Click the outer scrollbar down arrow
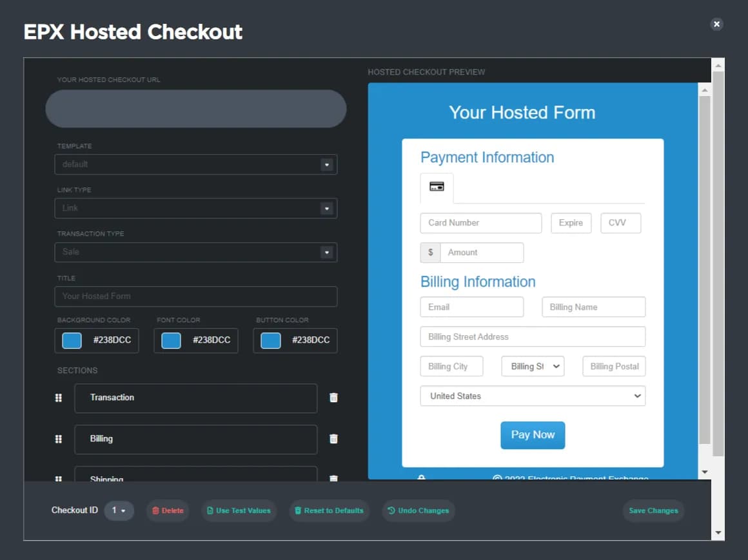Image resolution: width=748 pixels, height=560 pixels. [718, 533]
